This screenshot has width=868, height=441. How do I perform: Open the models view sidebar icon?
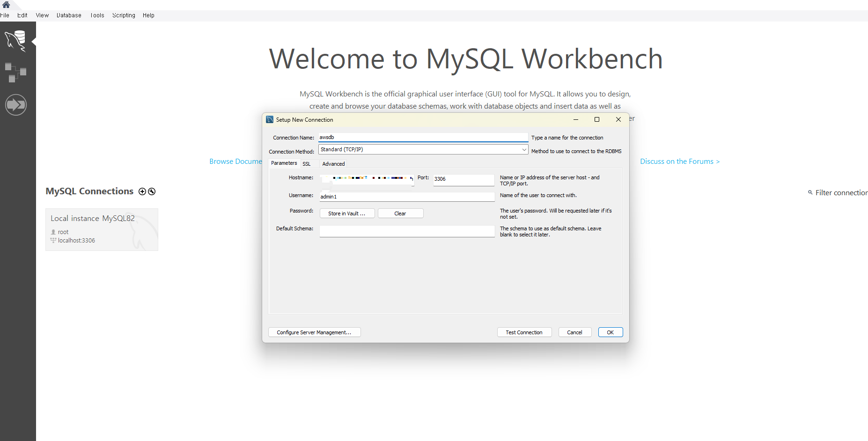tap(15, 73)
